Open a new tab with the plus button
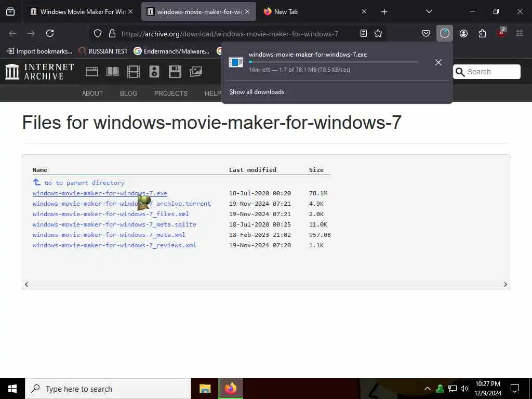 384,12
